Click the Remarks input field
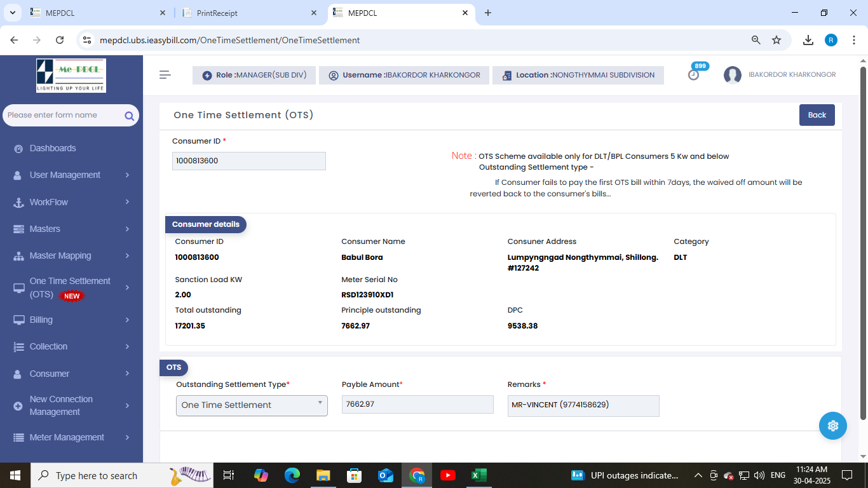Screen dimensions: 868x488 point(583,405)
